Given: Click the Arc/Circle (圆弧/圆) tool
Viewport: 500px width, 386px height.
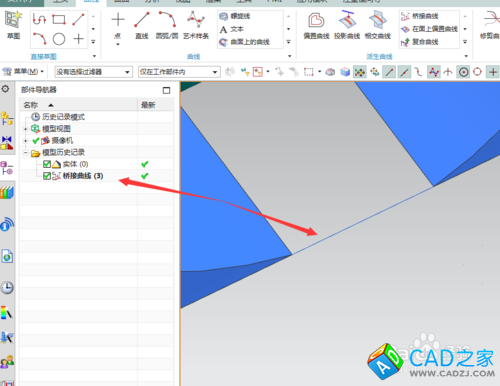Looking at the screenshot, I should point(167,26).
